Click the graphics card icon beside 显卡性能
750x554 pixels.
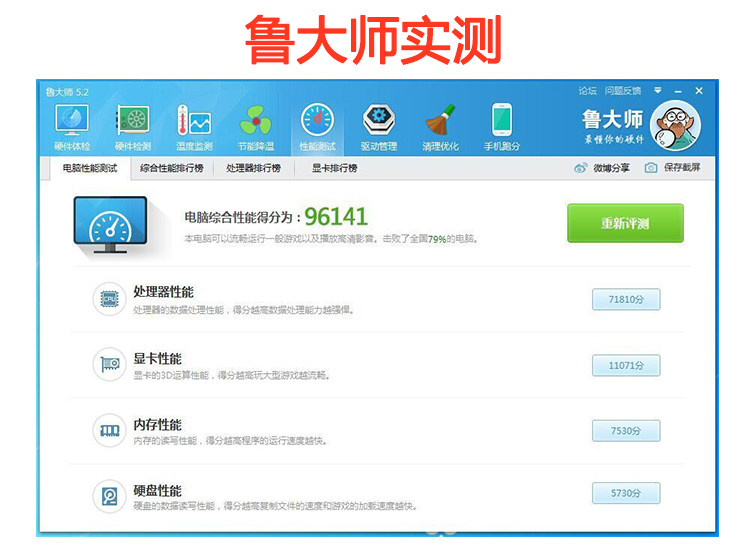click(110, 365)
